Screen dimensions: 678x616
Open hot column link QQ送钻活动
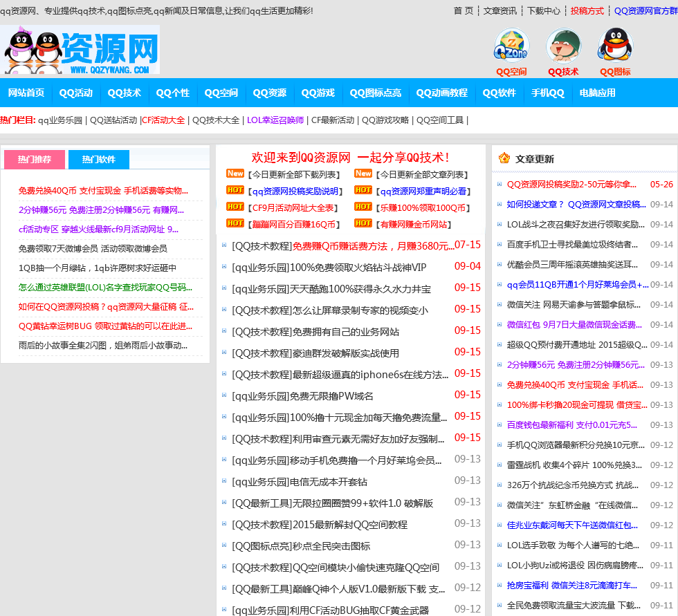pos(113,120)
